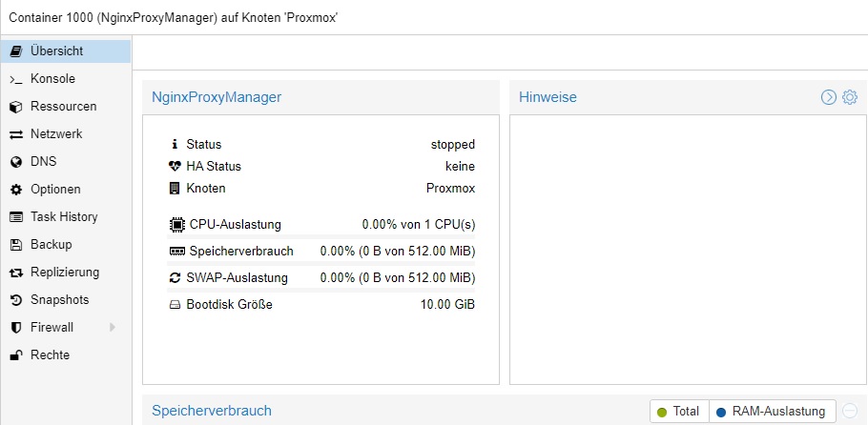
Task: Click the Ressourcen cube icon
Action: tap(15, 107)
